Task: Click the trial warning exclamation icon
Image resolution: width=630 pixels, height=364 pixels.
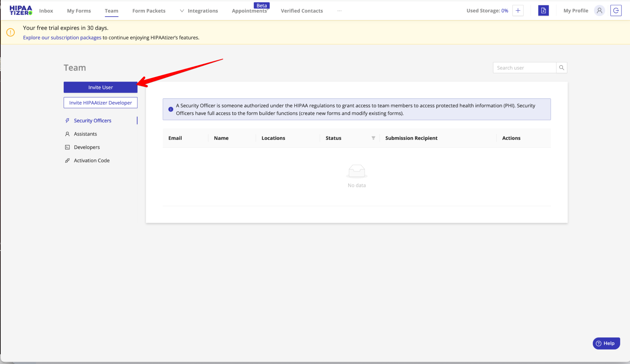Action: (x=10, y=32)
